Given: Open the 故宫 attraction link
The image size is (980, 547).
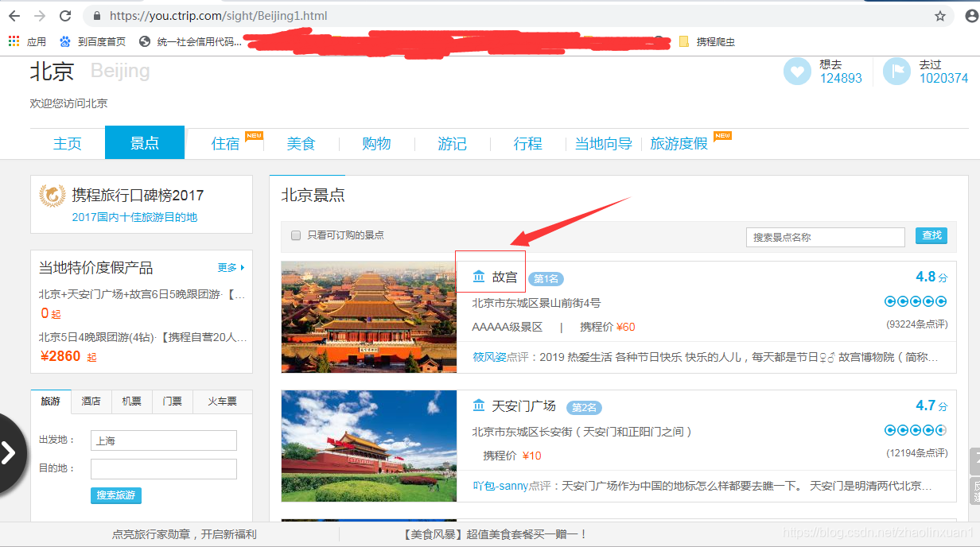Looking at the screenshot, I should (x=504, y=277).
